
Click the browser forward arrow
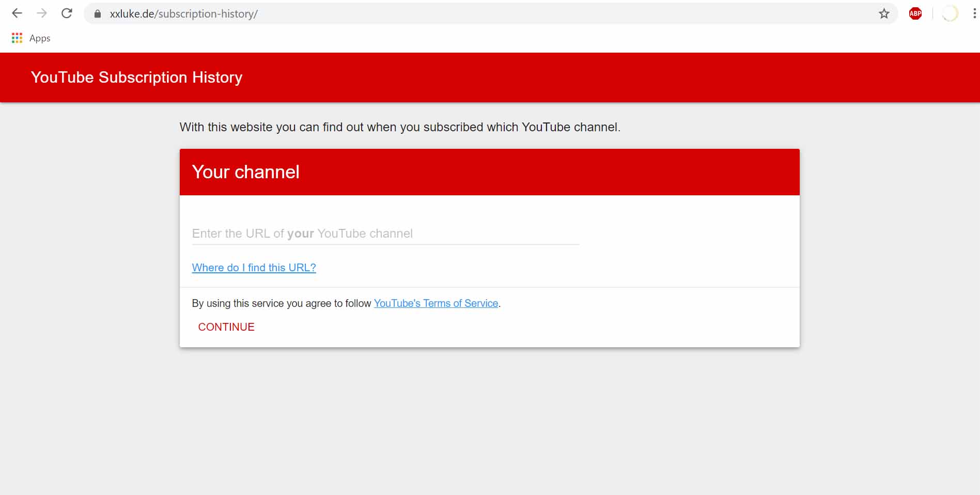tap(42, 13)
